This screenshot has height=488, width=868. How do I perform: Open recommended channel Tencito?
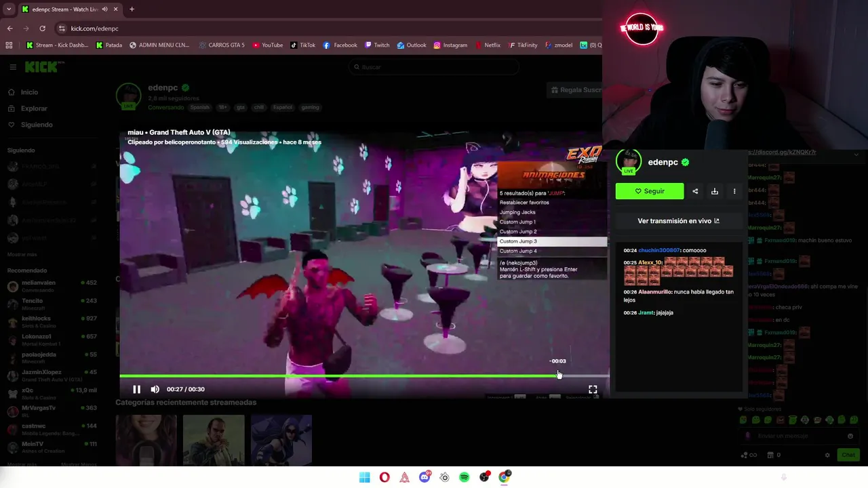pyautogui.click(x=52, y=304)
